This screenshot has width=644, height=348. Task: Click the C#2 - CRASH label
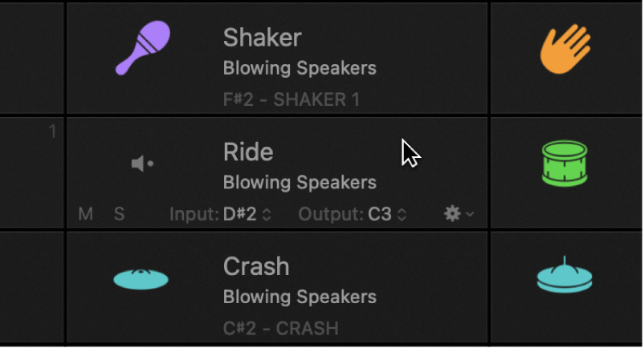tap(280, 328)
